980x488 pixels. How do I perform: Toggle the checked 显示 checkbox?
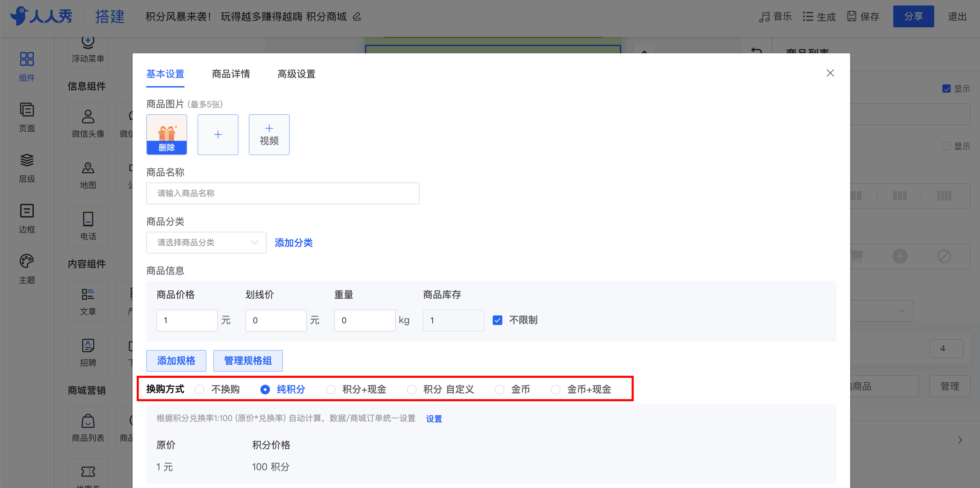pos(947,89)
